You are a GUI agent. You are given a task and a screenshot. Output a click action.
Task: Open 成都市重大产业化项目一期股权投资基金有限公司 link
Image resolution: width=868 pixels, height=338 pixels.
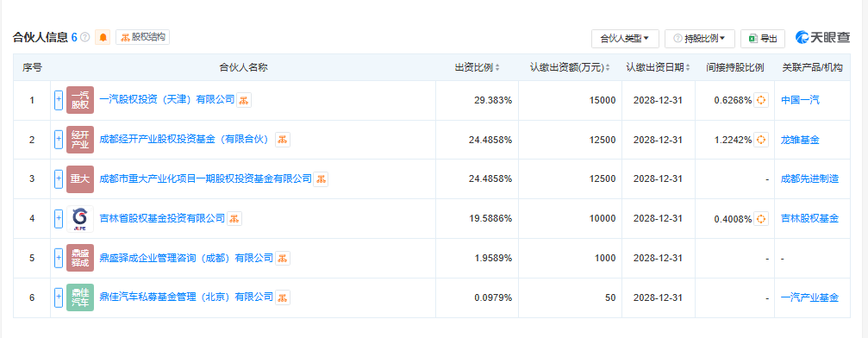pos(205,179)
